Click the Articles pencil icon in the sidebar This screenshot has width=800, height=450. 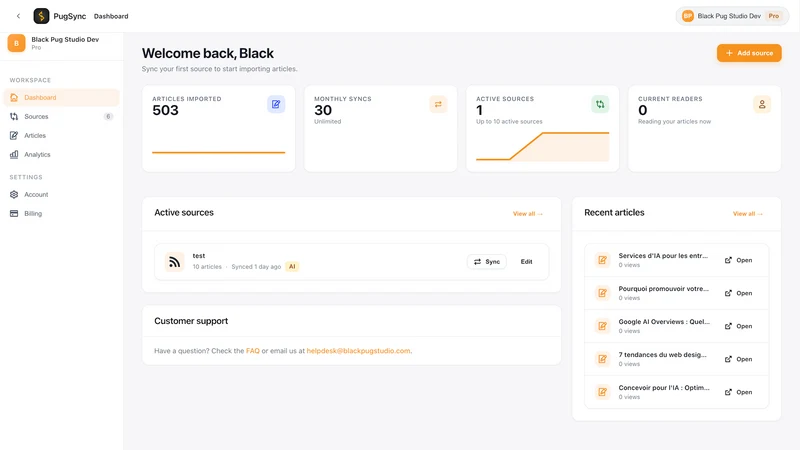14,135
